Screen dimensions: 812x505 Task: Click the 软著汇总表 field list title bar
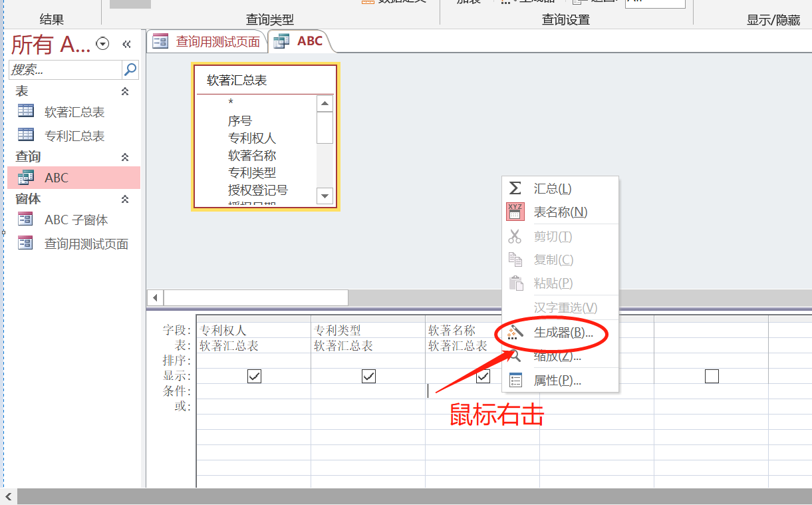265,81
